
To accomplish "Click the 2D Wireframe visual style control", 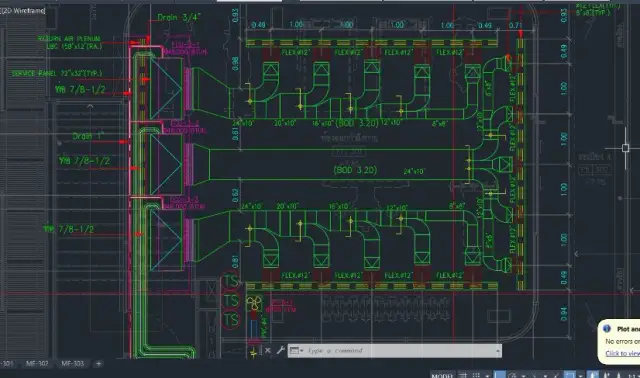I will point(23,11).
